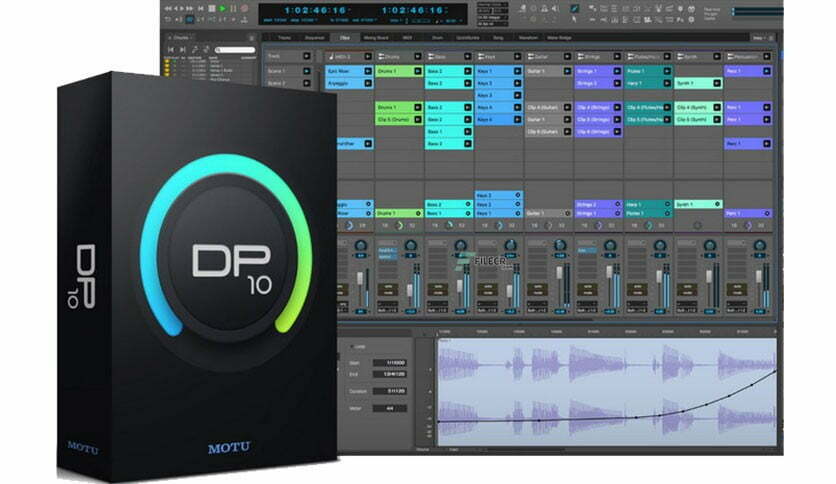
Task: Click the green Play transport button
Action: [x=223, y=9]
